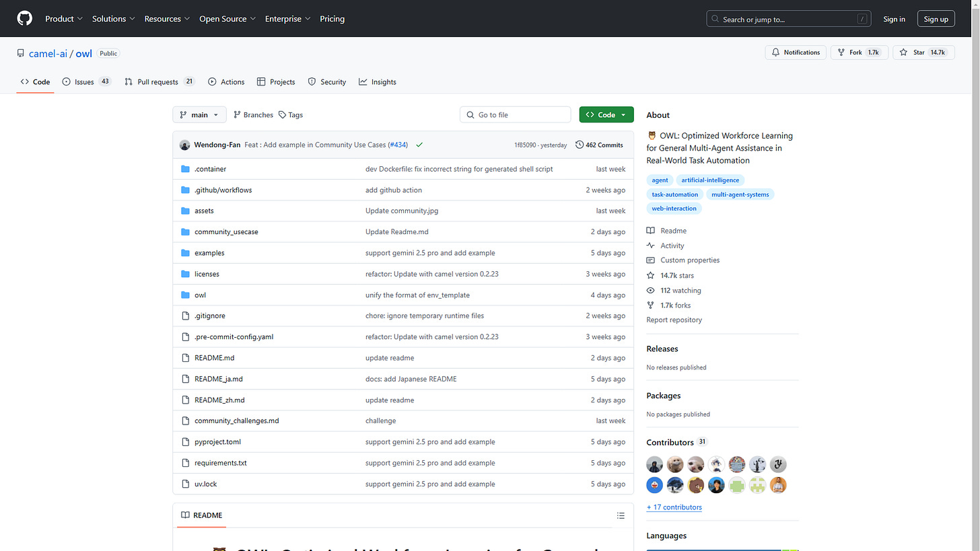
Task: Open the Solutions dropdown menu
Action: [113, 19]
